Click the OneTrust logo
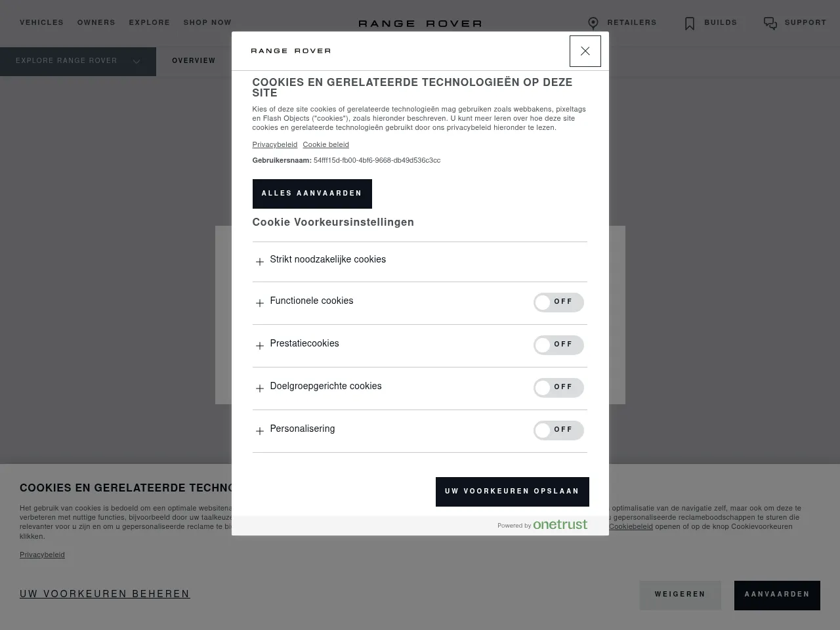840x630 pixels. pyautogui.click(x=560, y=524)
